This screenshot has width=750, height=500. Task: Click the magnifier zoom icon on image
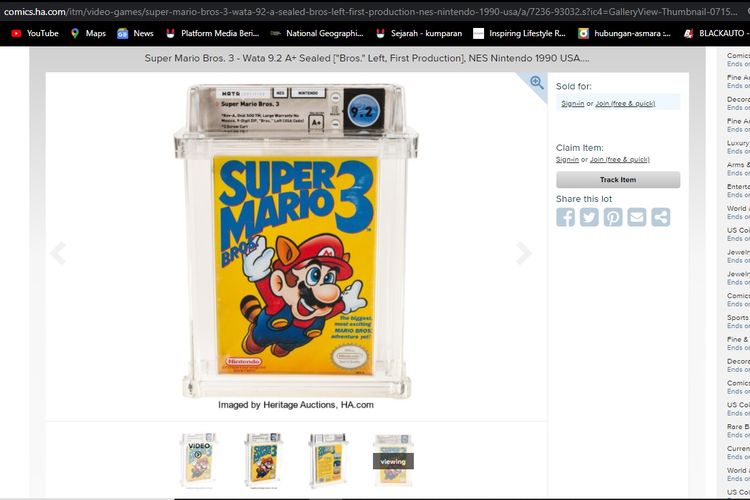537,83
